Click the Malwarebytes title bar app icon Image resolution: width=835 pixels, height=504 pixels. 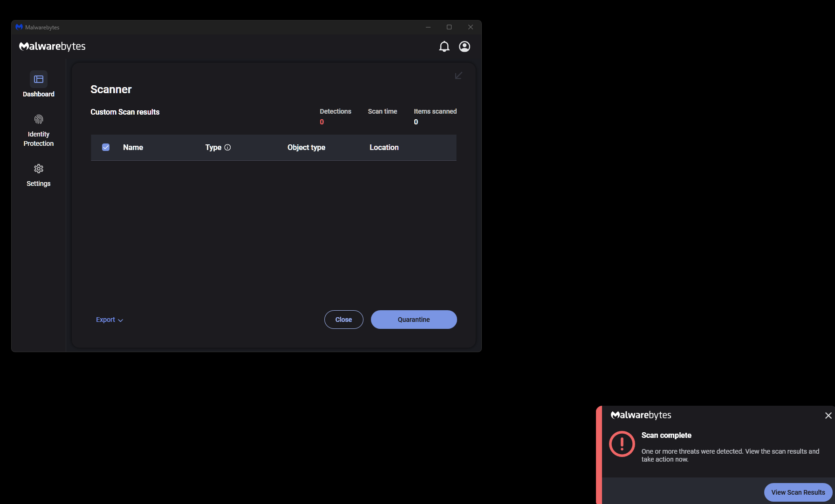click(19, 27)
